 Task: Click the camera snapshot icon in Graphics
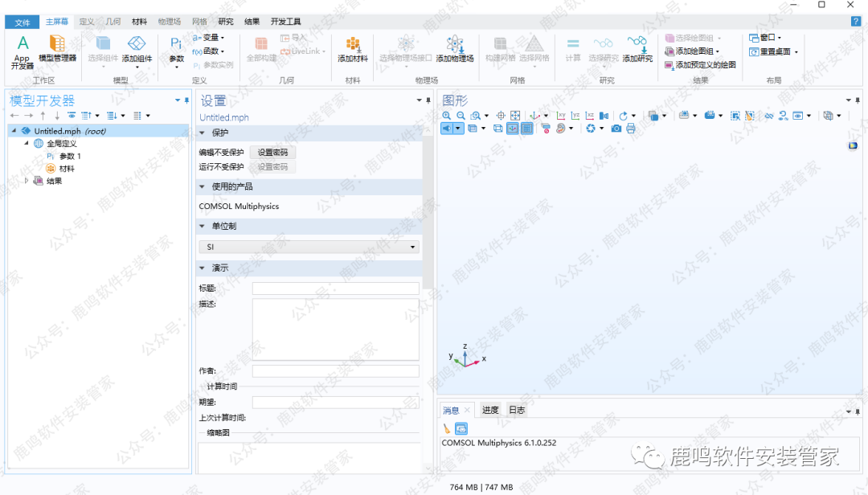click(615, 129)
